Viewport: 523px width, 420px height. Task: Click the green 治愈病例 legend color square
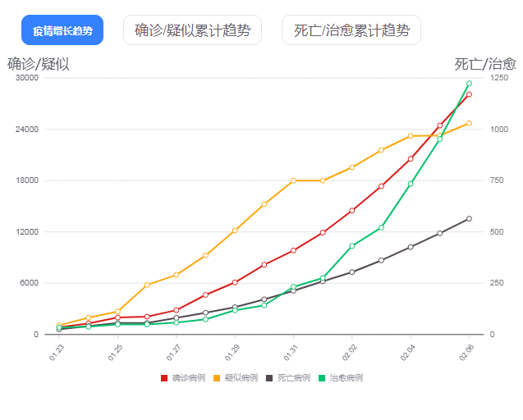[323, 377]
